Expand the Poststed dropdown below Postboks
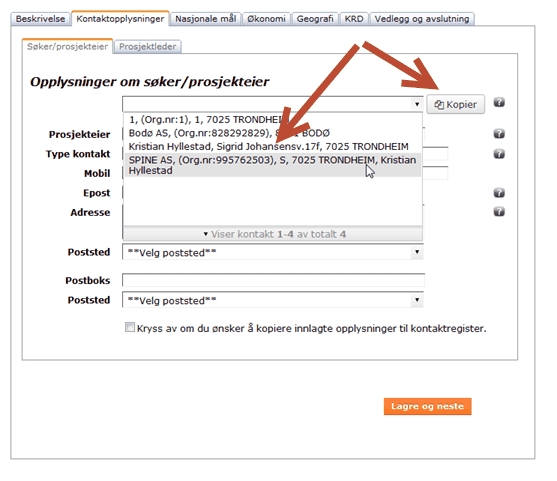 (272, 300)
